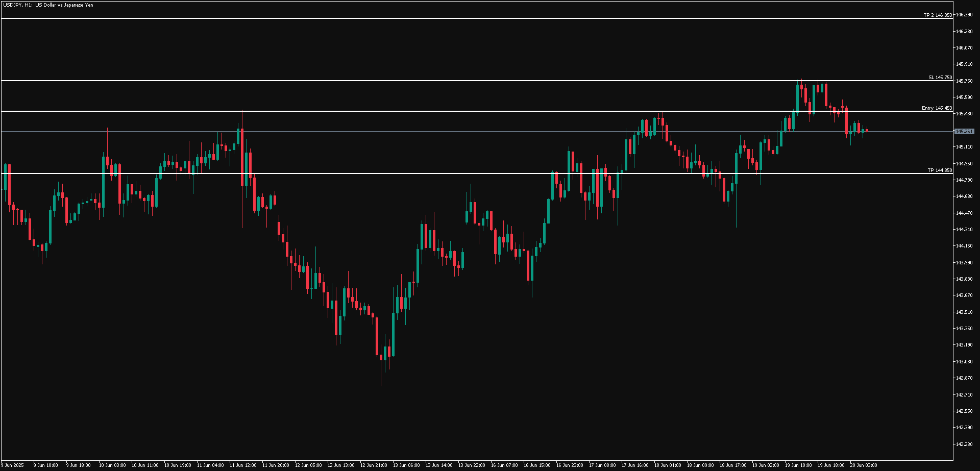Click the Entry 145.453 line label
This screenshot has width=980, height=471.
tap(937, 108)
